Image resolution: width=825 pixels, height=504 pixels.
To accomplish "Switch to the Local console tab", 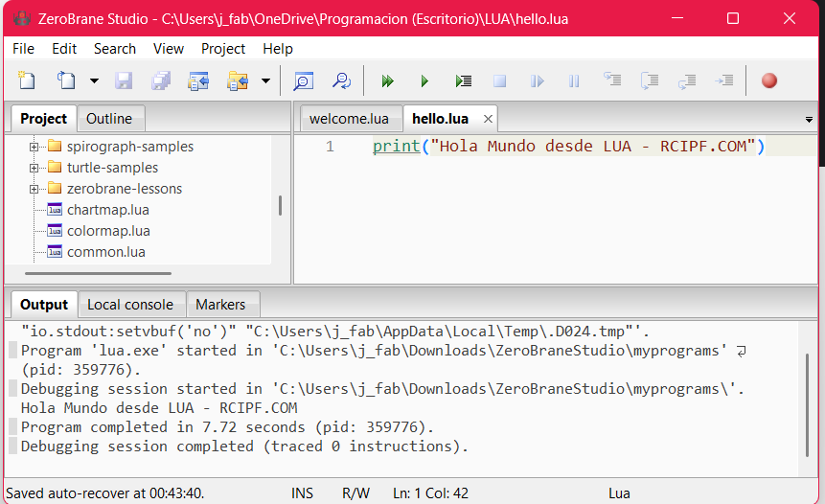I will [x=130, y=305].
